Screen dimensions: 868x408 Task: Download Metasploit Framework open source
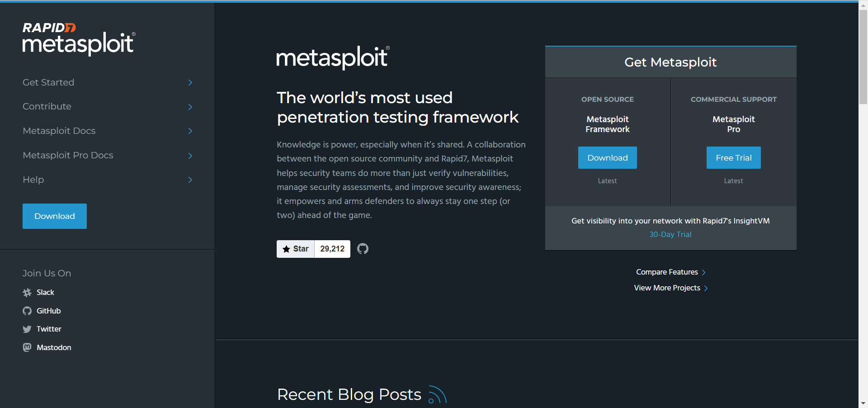click(x=608, y=158)
